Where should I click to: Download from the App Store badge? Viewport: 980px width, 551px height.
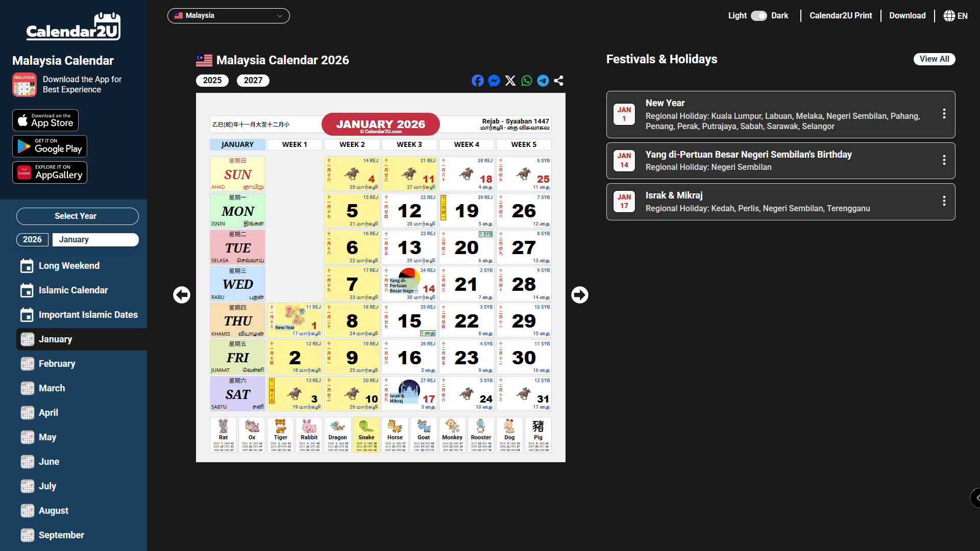[x=45, y=120]
